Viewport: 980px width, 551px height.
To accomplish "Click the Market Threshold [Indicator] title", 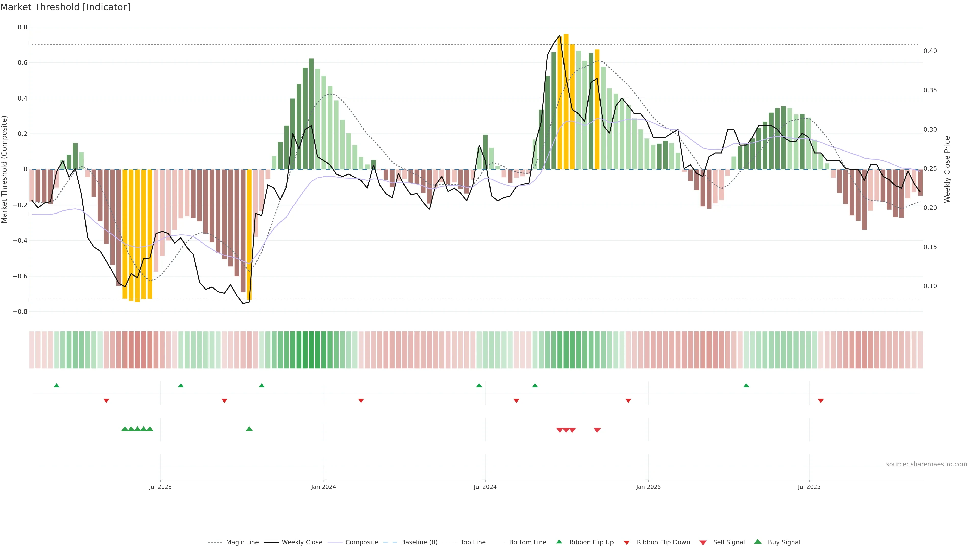I will [x=65, y=7].
